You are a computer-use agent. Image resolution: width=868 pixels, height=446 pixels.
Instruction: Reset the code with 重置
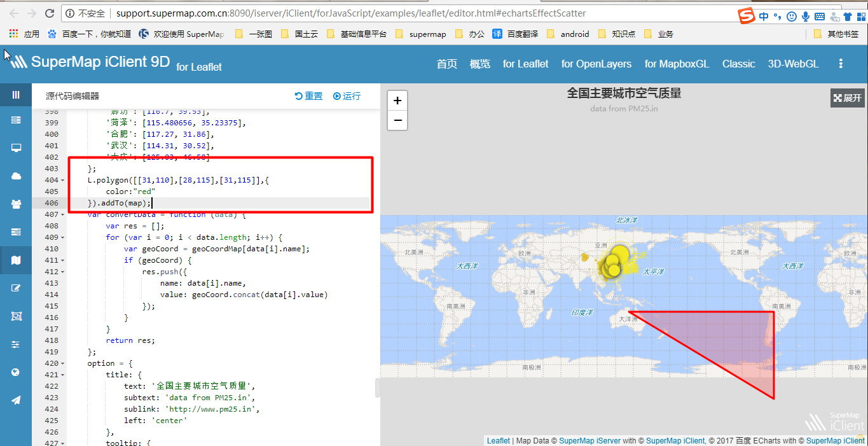[309, 96]
